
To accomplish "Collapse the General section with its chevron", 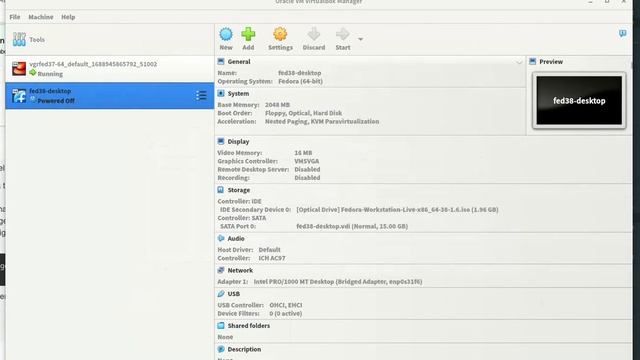I will tap(519, 62).
